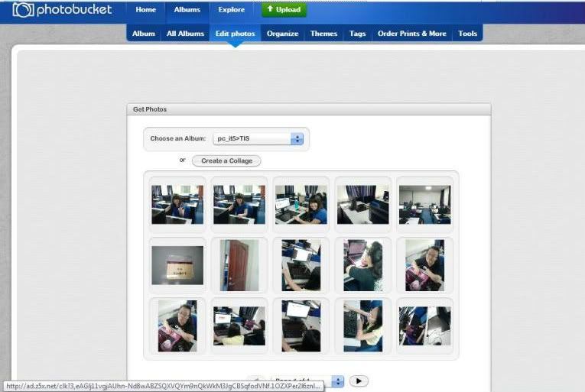
Task: Go to the Themes section
Action: click(x=323, y=34)
